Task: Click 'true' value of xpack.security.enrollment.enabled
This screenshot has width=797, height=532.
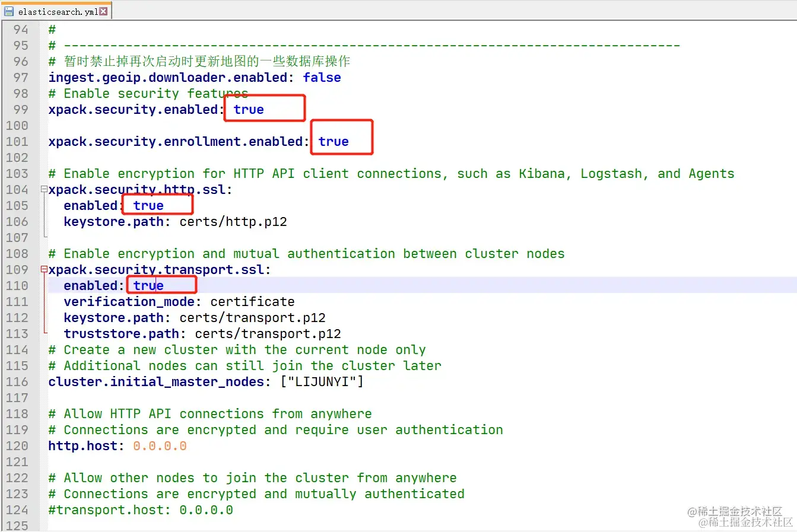Action: (334, 142)
